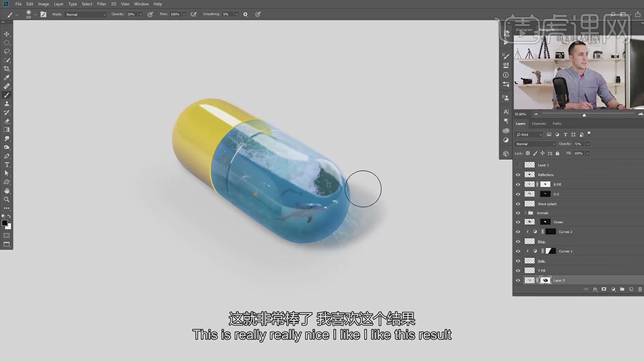Open the layer blend mode dropdown
This screenshot has height=362, width=644.
[x=535, y=144]
